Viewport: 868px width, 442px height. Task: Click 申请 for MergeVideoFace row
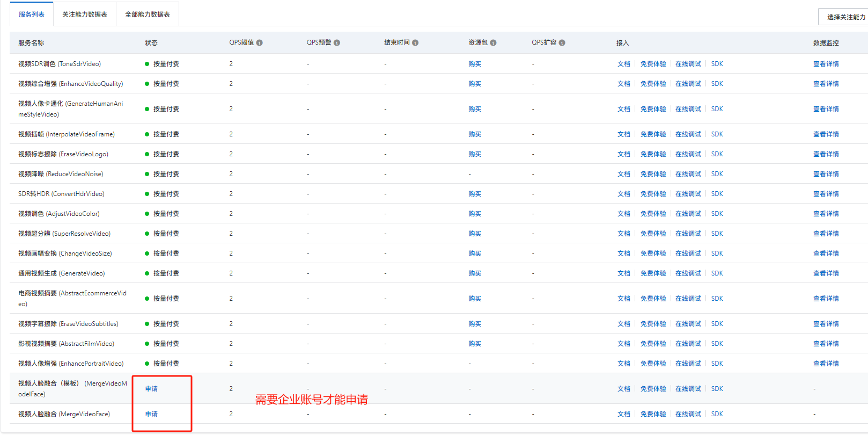click(x=151, y=414)
